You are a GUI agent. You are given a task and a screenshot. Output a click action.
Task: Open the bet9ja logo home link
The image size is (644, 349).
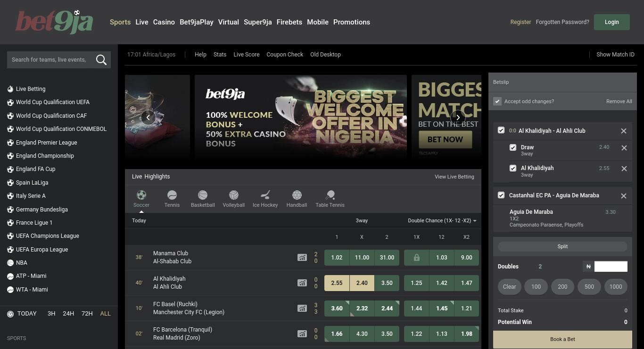54,22
